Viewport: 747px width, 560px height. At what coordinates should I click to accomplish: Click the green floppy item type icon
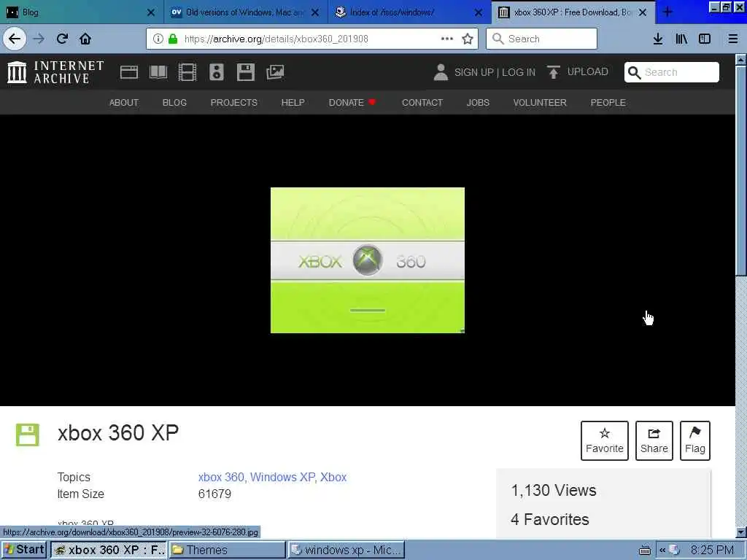27,435
